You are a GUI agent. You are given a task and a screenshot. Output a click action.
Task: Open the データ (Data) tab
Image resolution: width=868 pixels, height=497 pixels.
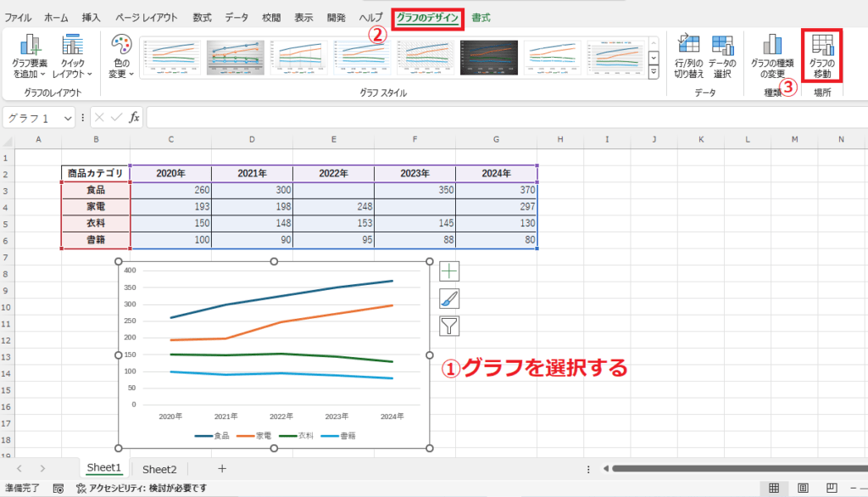tap(236, 18)
